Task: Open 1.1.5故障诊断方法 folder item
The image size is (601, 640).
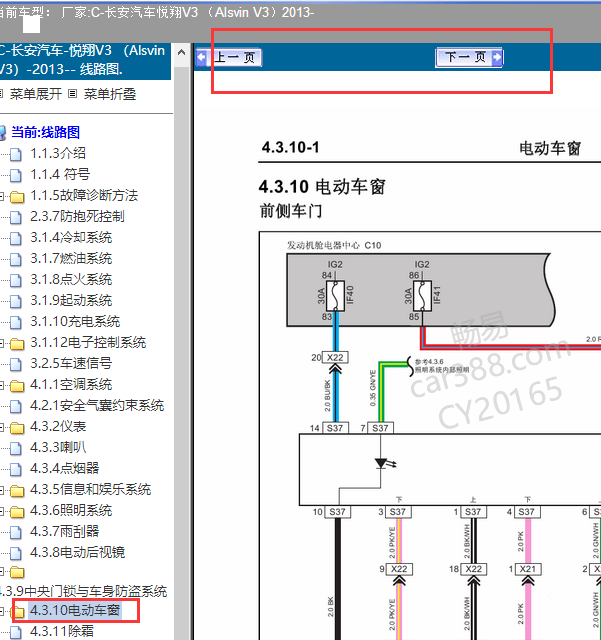Action: click(x=84, y=196)
